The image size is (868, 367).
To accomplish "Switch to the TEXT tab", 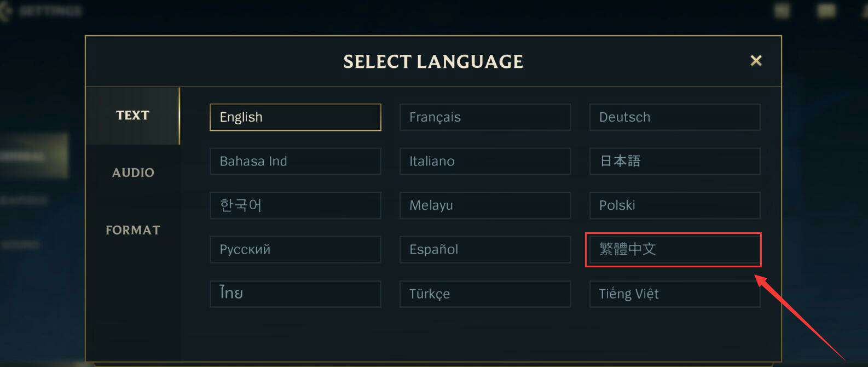I will [132, 116].
